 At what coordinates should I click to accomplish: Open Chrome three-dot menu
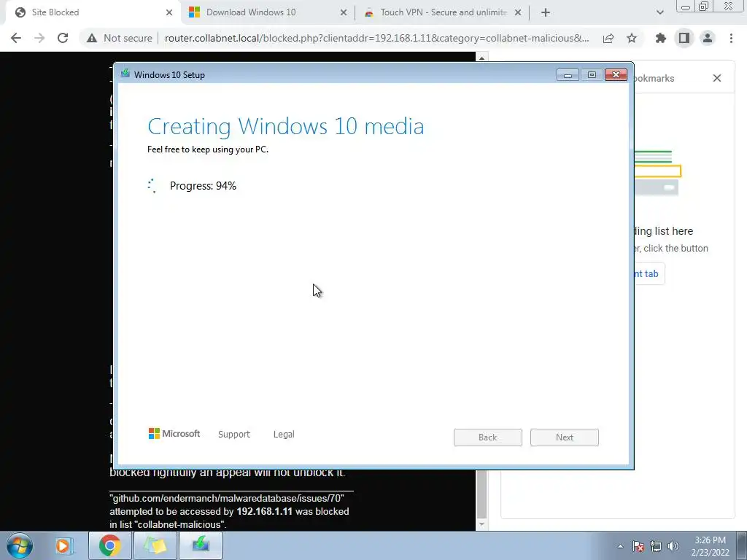pos(731,38)
